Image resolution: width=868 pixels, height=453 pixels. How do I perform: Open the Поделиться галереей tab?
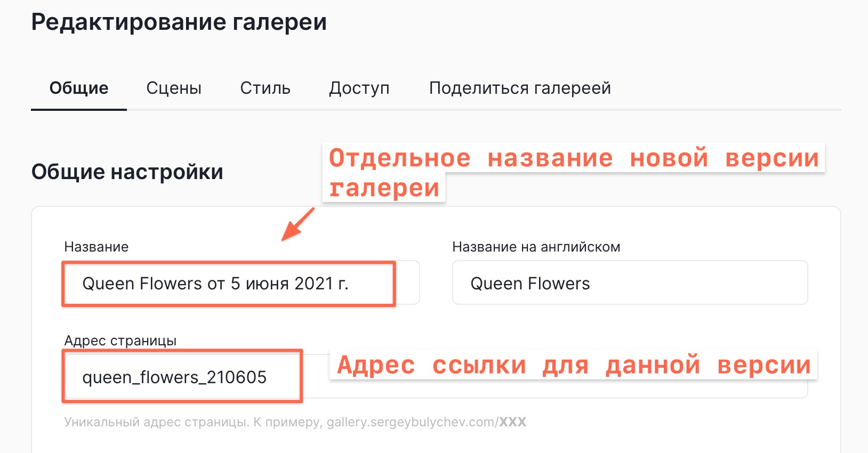click(520, 88)
